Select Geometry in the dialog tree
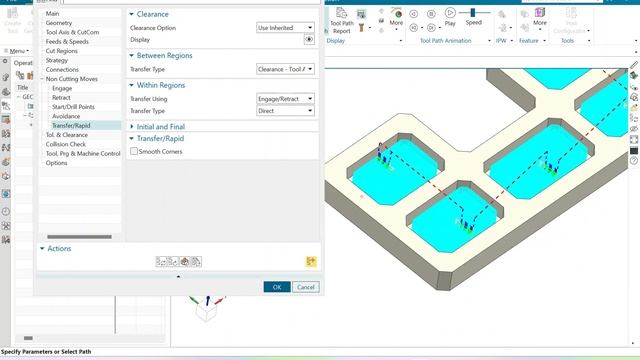 59,23
